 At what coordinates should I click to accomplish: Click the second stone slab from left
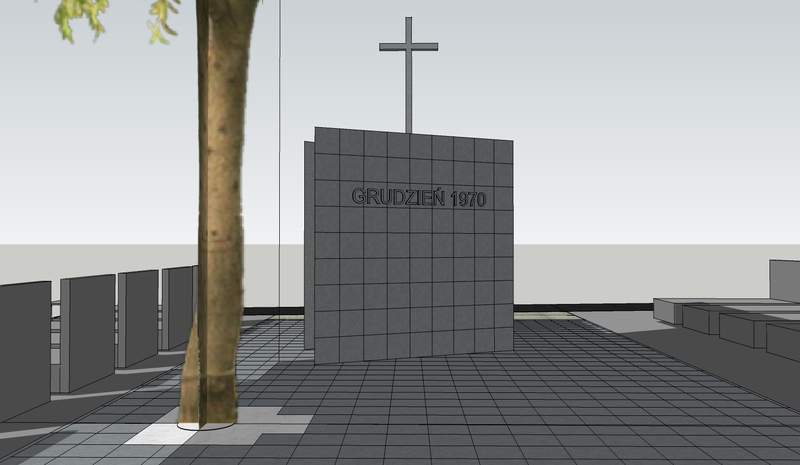[87, 330]
